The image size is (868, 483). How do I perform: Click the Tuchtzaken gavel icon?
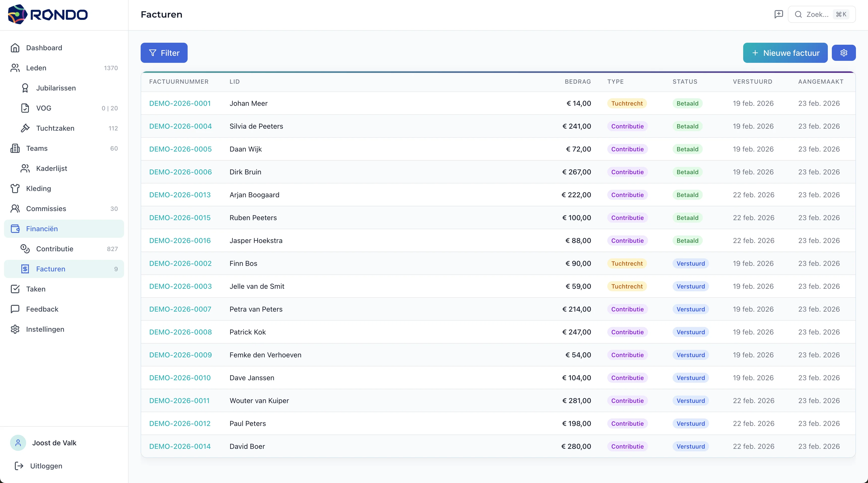[x=25, y=128]
